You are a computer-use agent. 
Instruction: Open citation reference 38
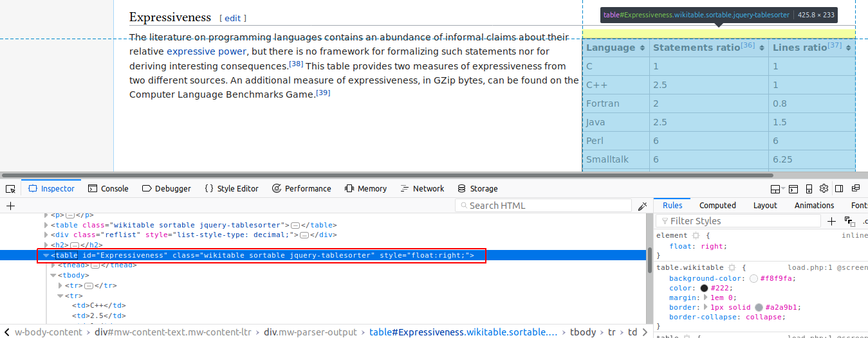click(297, 64)
